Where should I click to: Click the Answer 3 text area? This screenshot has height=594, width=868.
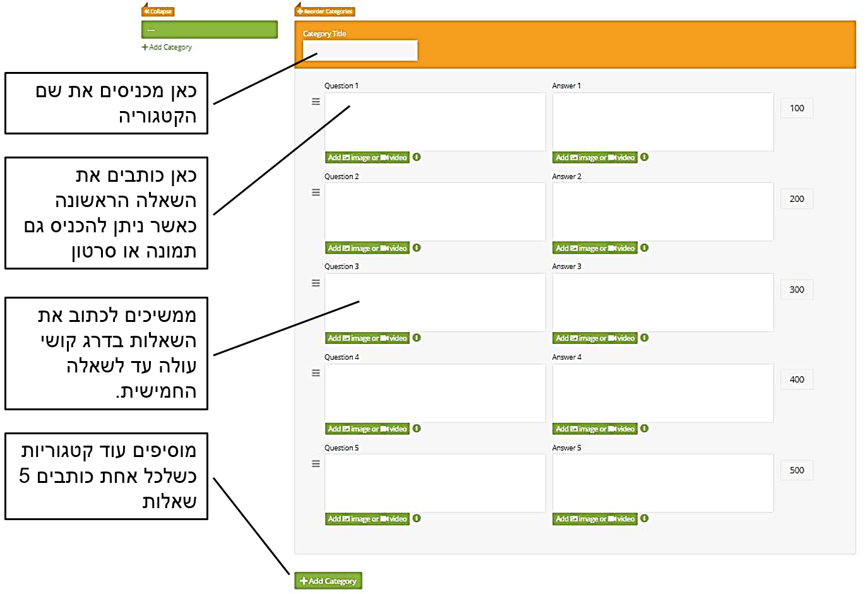(x=663, y=302)
